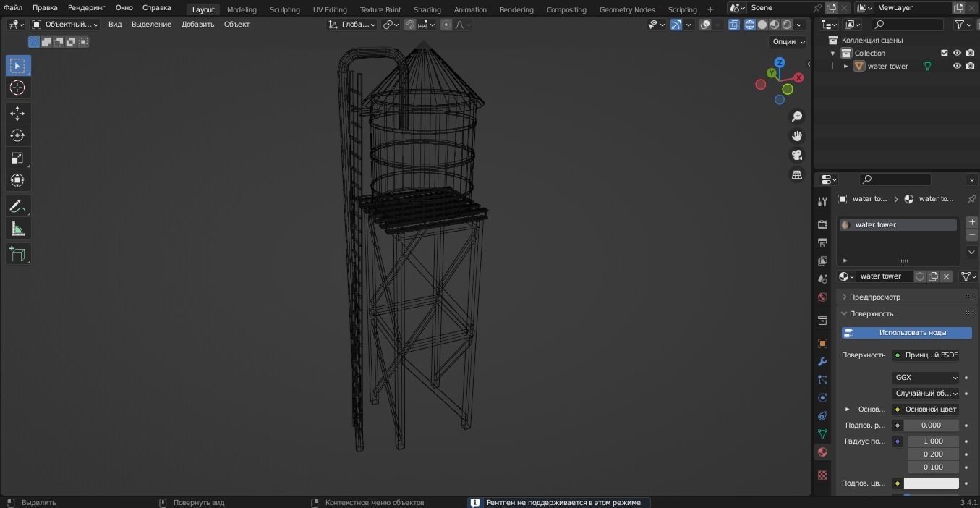Uncheck Collection exclude checkbox in outliner
The image size is (980, 508).
pyautogui.click(x=944, y=53)
